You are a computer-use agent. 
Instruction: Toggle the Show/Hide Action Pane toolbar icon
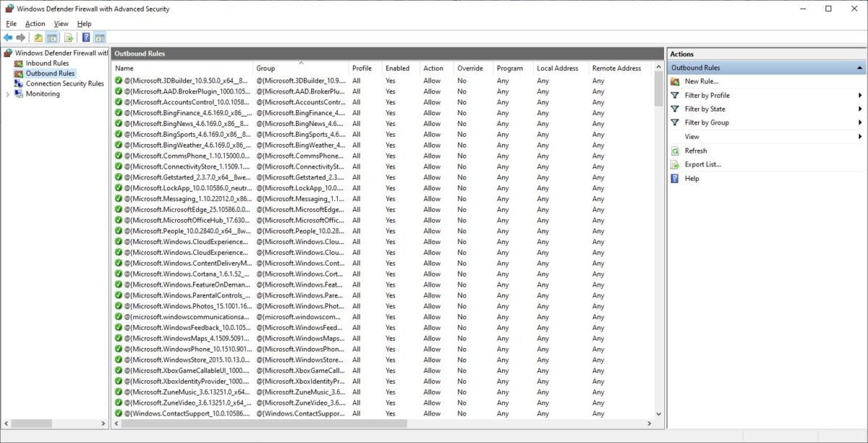pyautogui.click(x=100, y=38)
